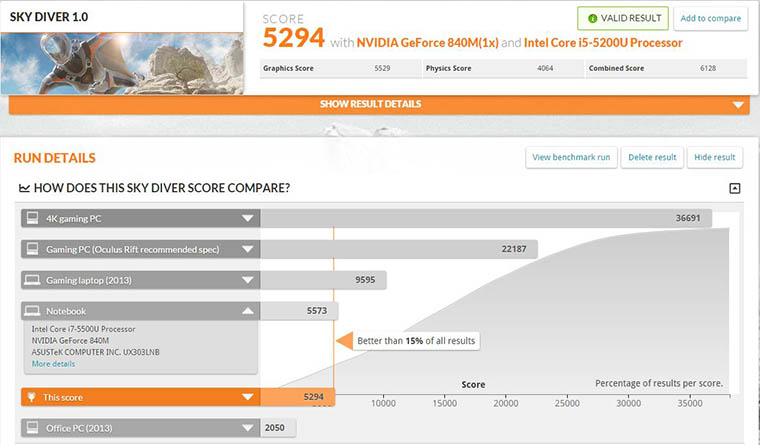Click the Graphics Score 5529 cell

coord(341,68)
